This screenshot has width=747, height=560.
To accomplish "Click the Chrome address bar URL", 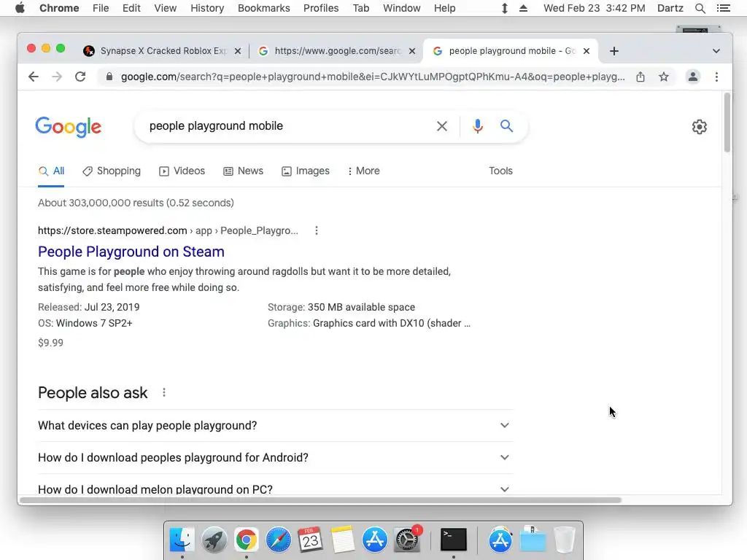I will tap(373, 77).
